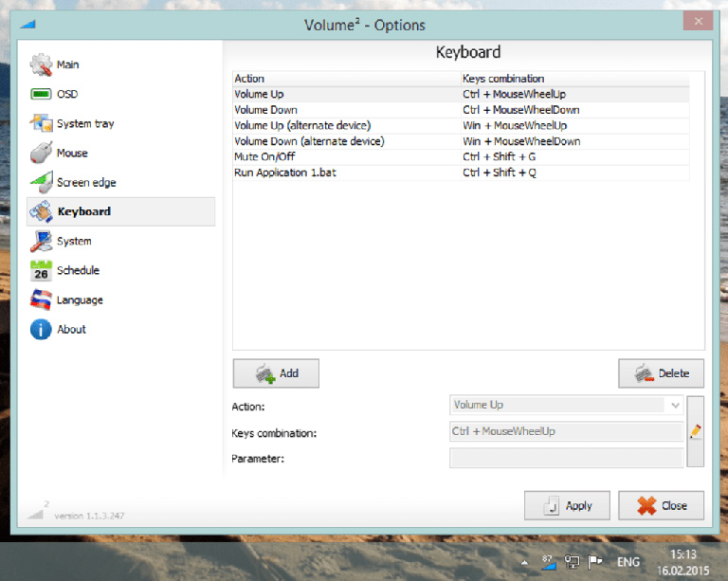Select the OSD green display icon
The image size is (728, 581).
click(x=41, y=94)
